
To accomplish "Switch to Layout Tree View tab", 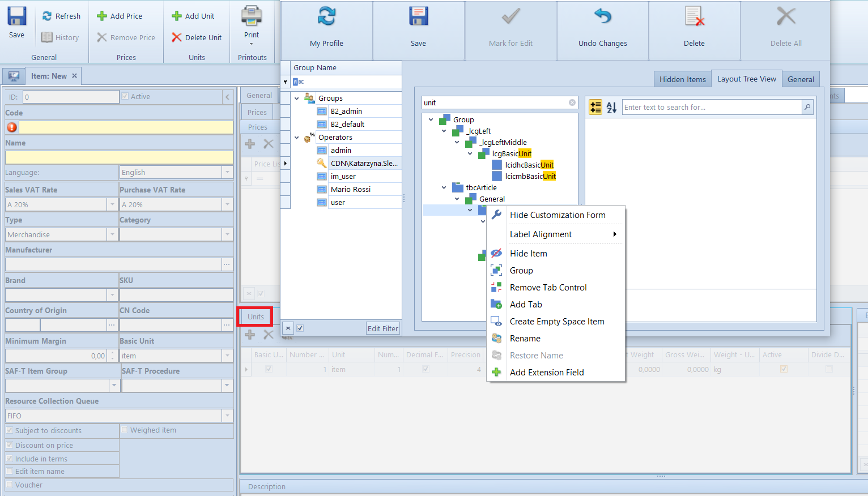I will point(746,79).
